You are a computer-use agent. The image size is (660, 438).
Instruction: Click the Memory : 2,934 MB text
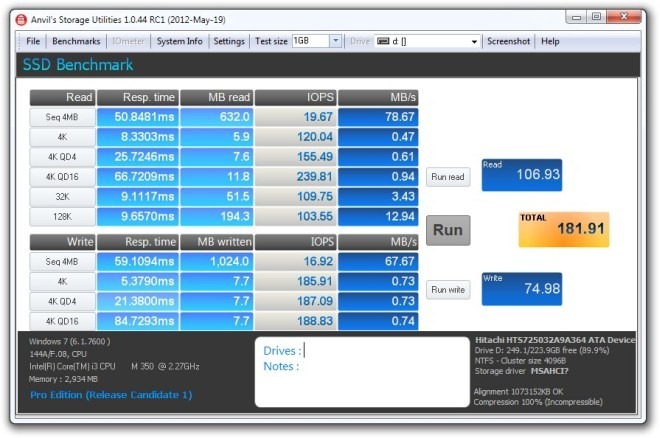pos(63,379)
